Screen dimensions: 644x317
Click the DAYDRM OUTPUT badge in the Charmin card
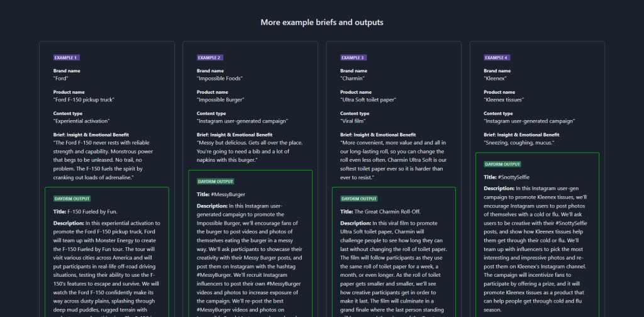(x=360, y=198)
